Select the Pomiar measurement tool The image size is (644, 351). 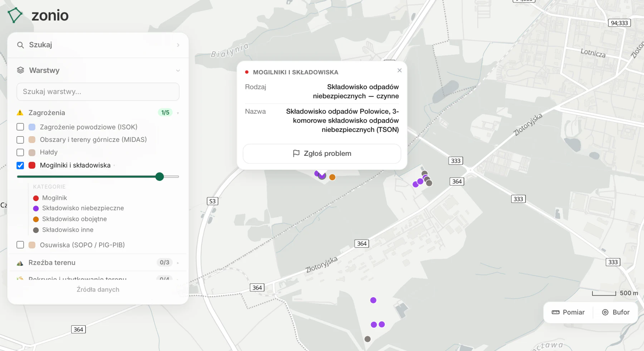(x=568, y=312)
